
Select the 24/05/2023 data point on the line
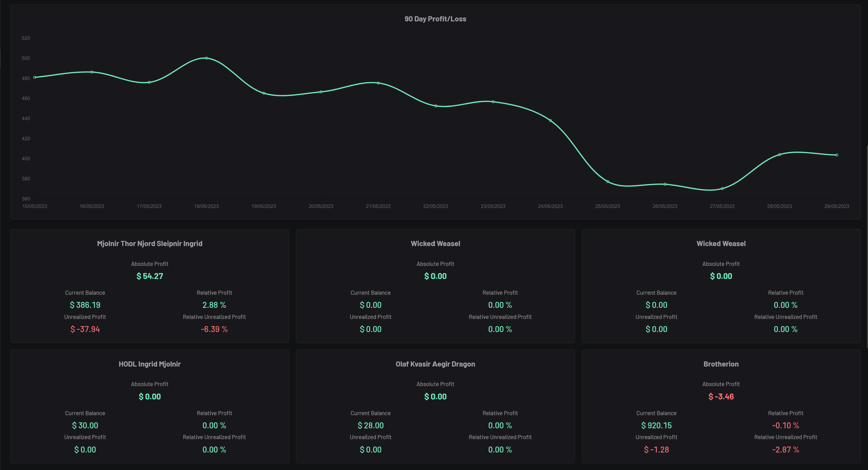[550, 121]
